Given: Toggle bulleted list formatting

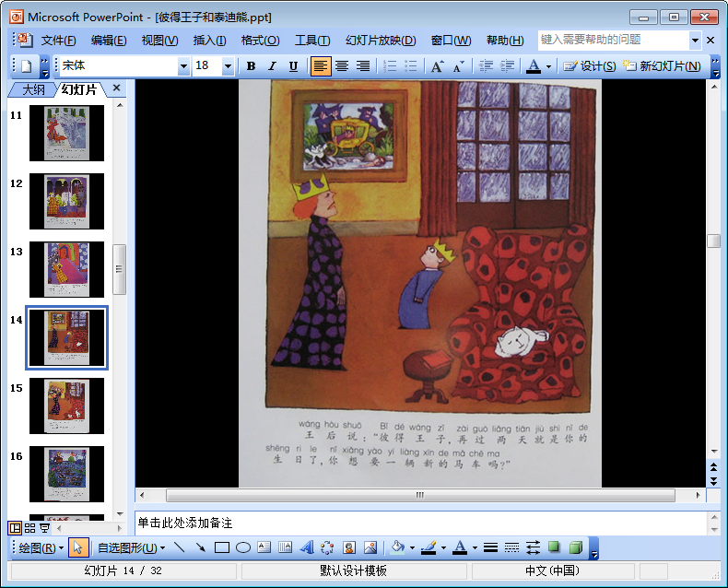Looking at the screenshot, I should pos(411,66).
